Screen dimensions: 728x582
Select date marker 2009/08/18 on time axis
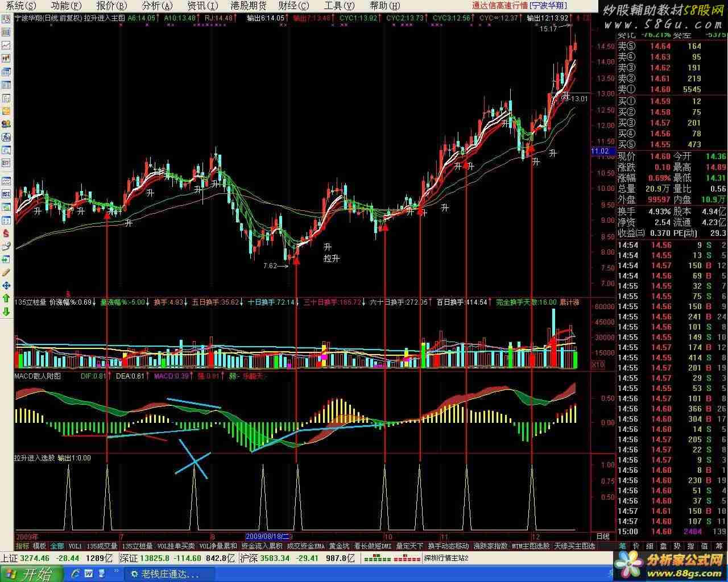(x=267, y=536)
